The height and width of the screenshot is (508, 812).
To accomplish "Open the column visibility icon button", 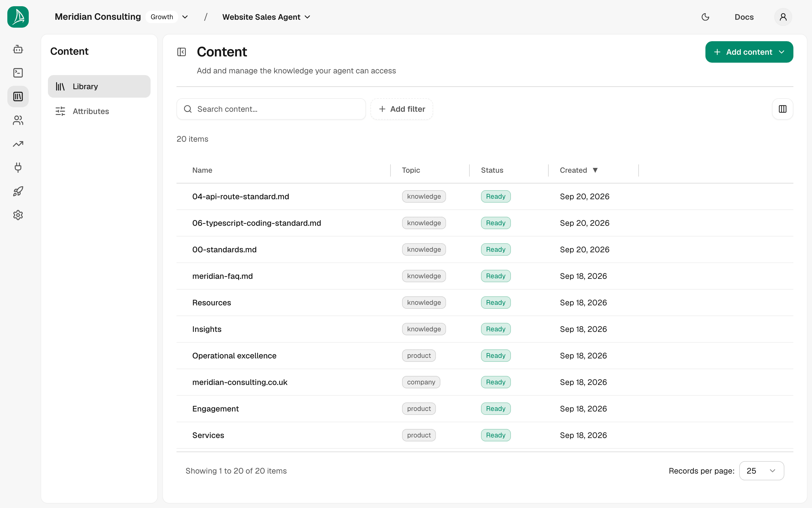I will (782, 109).
